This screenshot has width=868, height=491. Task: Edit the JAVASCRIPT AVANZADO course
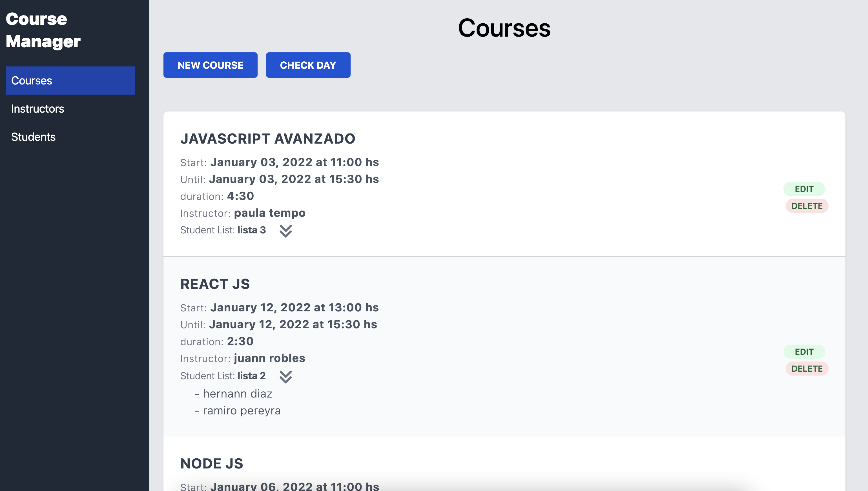[804, 189]
